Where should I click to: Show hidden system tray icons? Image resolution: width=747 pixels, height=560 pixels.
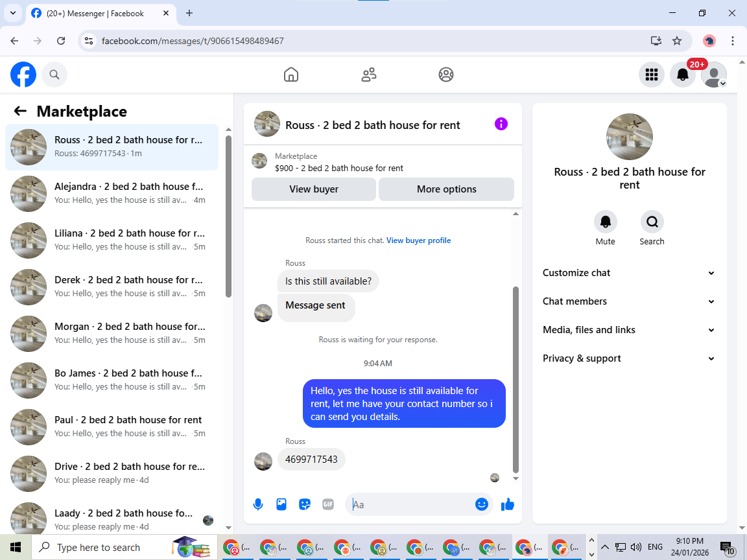coord(604,547)
